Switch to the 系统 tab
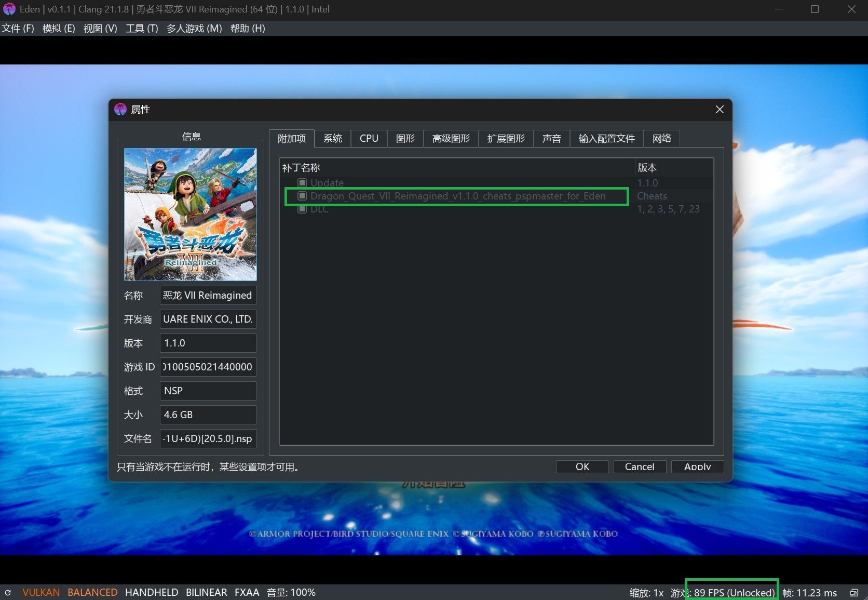 pyautogui.click(x=333, y=138)
